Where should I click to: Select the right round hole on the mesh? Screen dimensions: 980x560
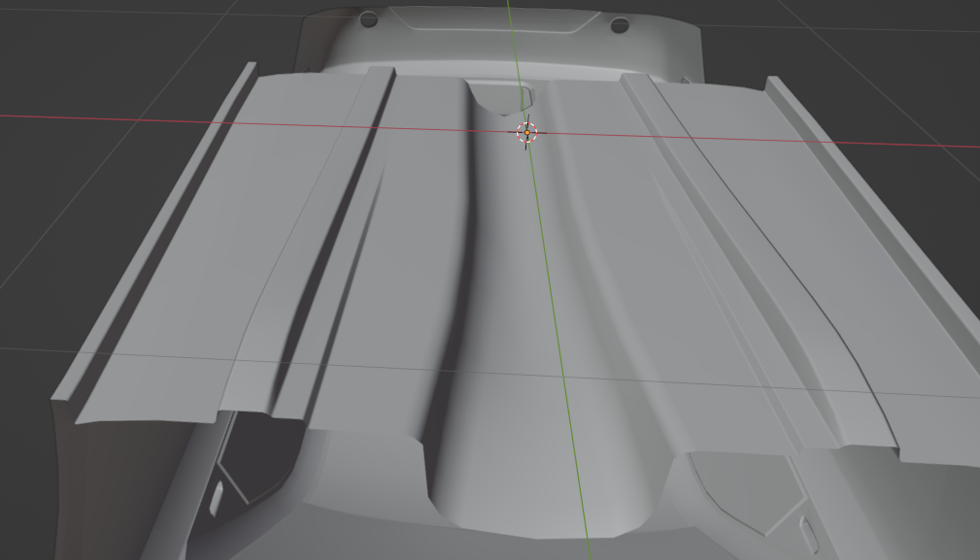(x=620, y=25)
